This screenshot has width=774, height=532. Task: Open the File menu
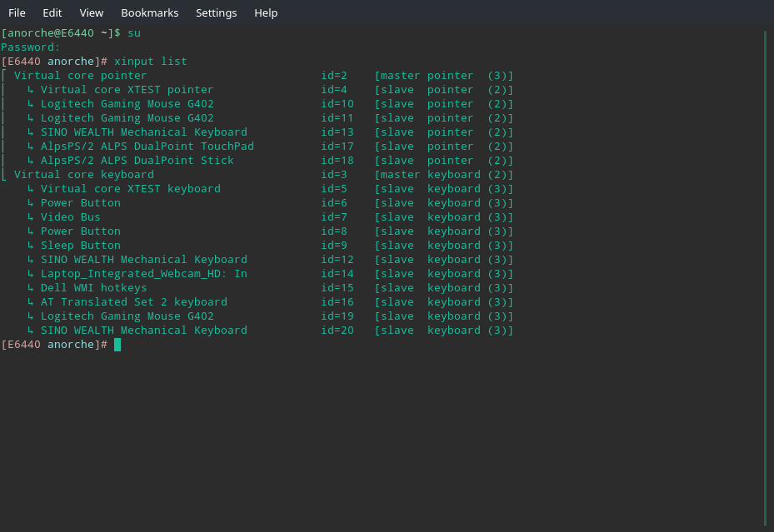point(17,12)
